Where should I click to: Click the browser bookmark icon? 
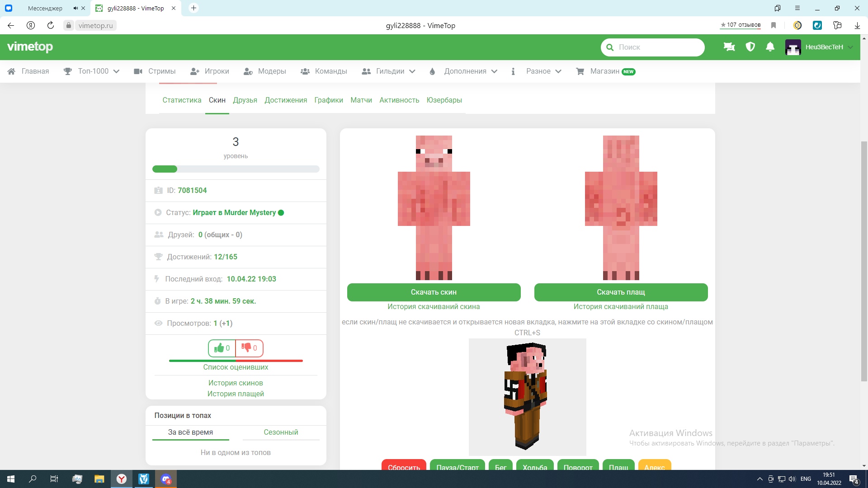pyautogui.click(x=774, y=25)
